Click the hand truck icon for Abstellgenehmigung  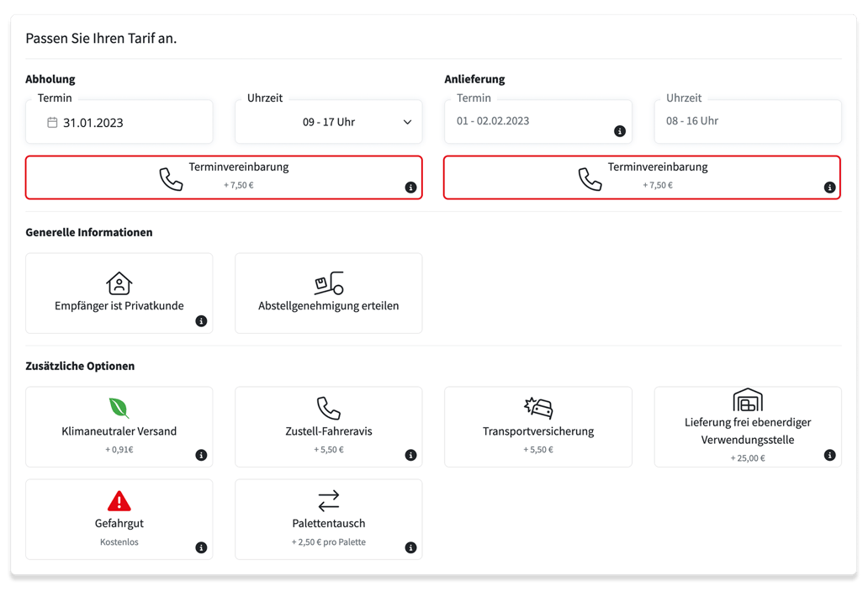329,283
